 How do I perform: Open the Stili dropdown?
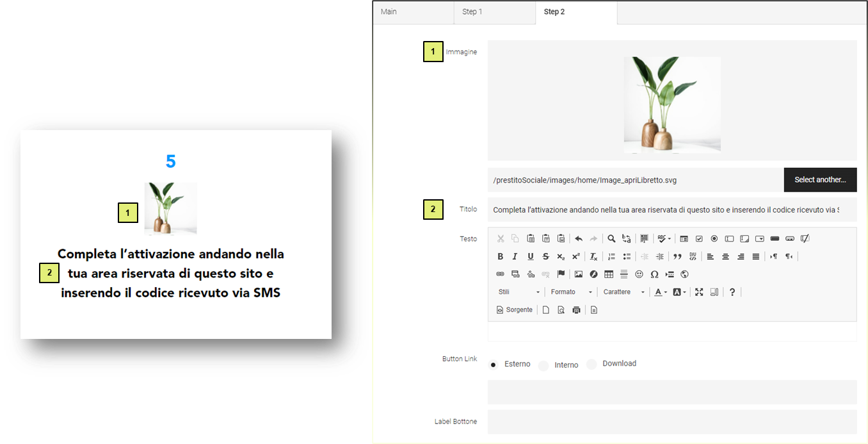point(519,292)
